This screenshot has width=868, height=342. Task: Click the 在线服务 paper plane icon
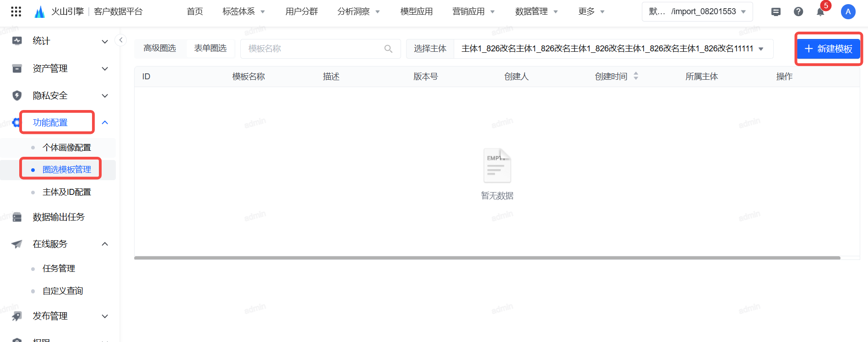pos(17,244)
